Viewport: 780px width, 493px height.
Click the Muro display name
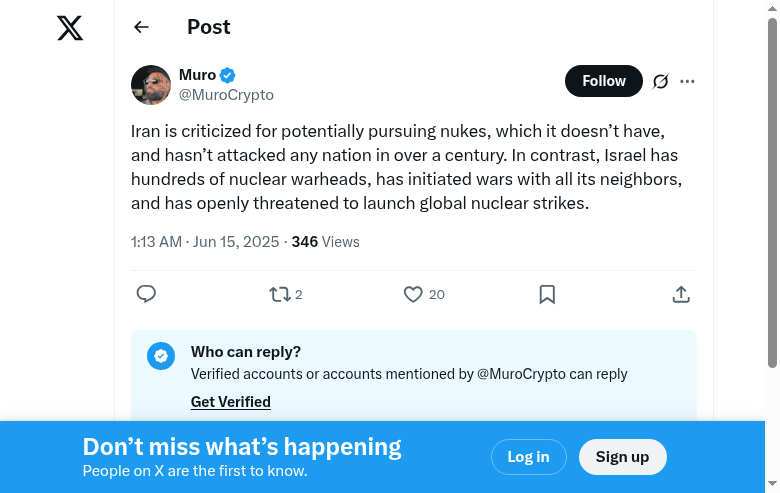tap(197, 75)
